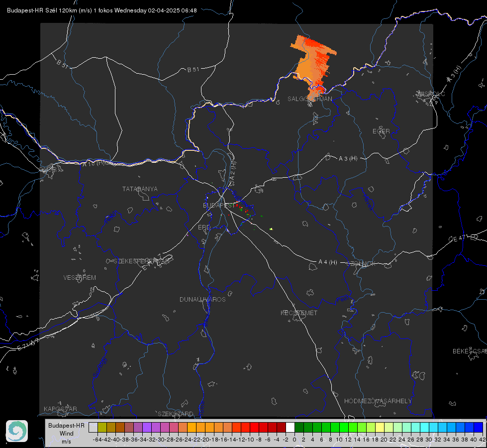The height and width of the screenshot is (448, 487).
Task: Click the blue 'Pest' county label
Action: [342, 300]
